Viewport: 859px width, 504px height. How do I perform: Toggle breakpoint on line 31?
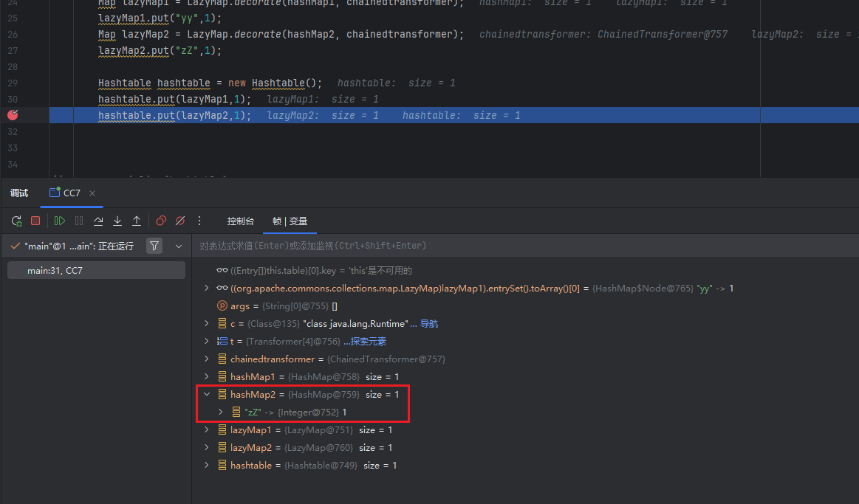[x=13, y=115]
